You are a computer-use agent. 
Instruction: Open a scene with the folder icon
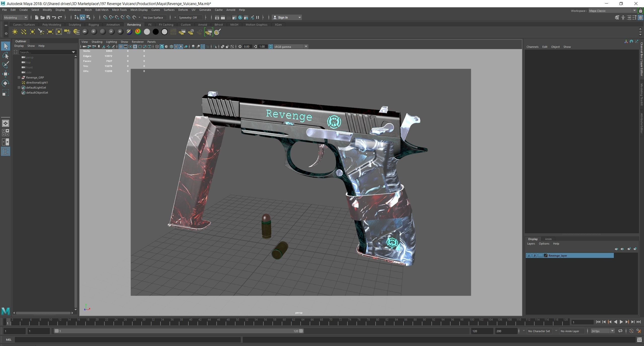(42, 17)
